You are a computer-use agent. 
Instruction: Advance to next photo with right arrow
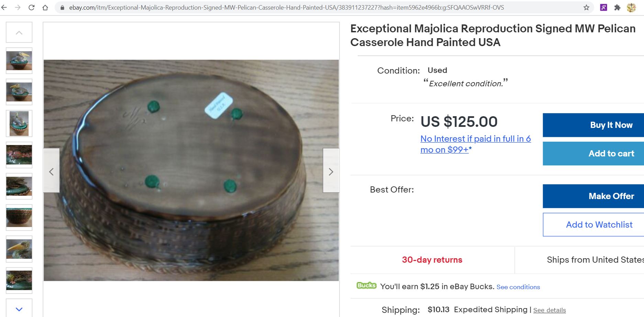point(331,171)
